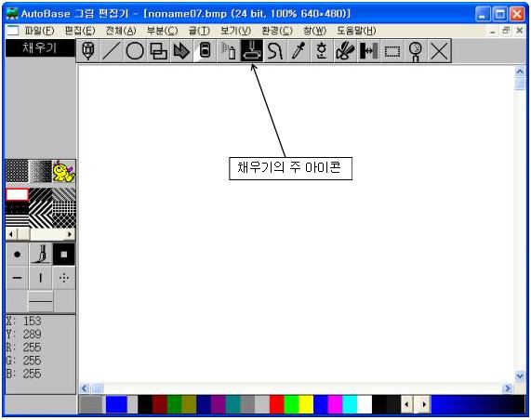
Task: Open the 보기(V) menu
Action: (235, 31)
